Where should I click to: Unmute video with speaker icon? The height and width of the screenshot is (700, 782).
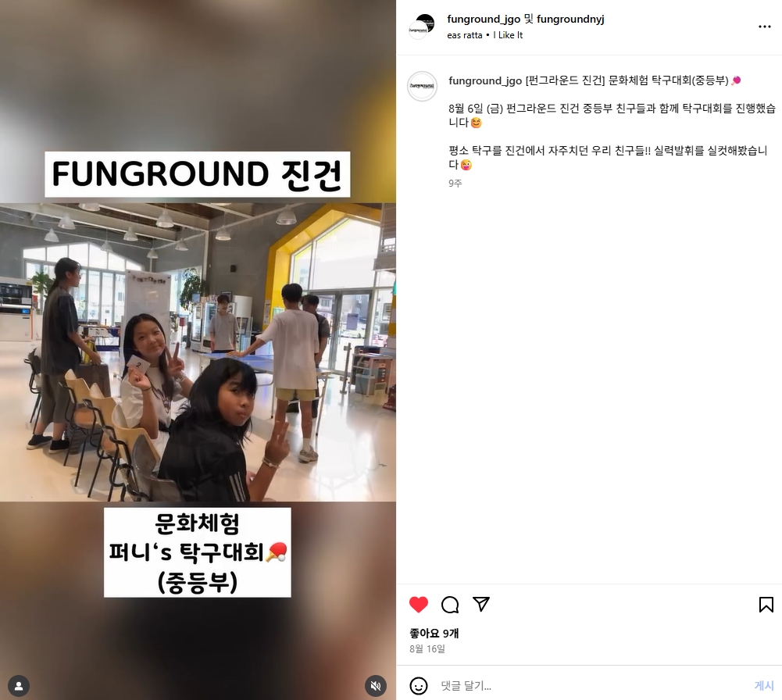coord(376,686)
